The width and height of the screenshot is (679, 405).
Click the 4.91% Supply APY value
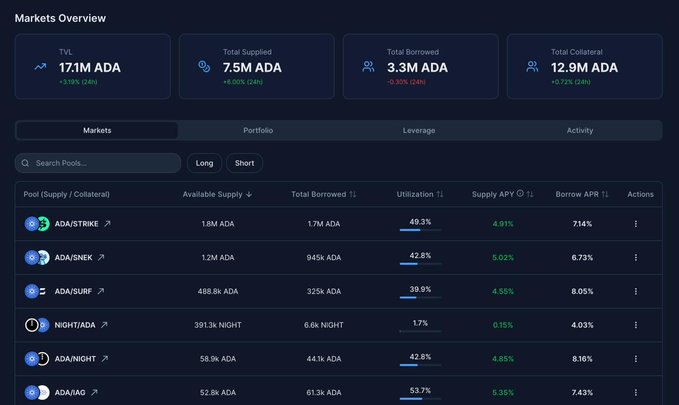(503, 224)
